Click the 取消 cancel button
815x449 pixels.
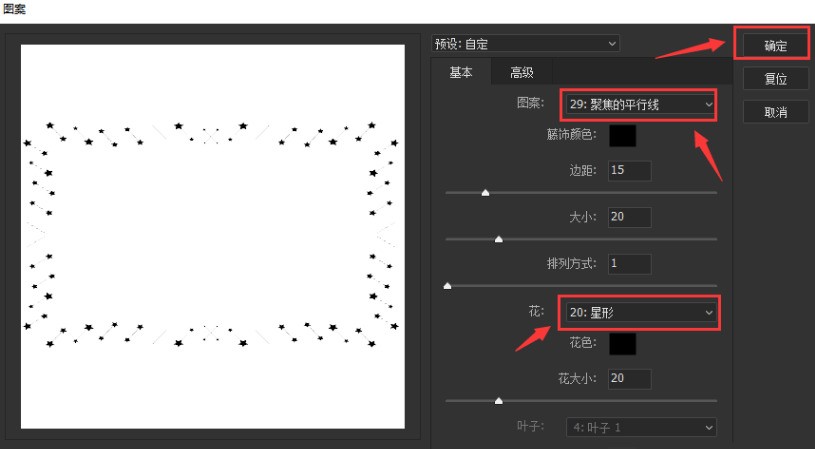pos(775,112)
